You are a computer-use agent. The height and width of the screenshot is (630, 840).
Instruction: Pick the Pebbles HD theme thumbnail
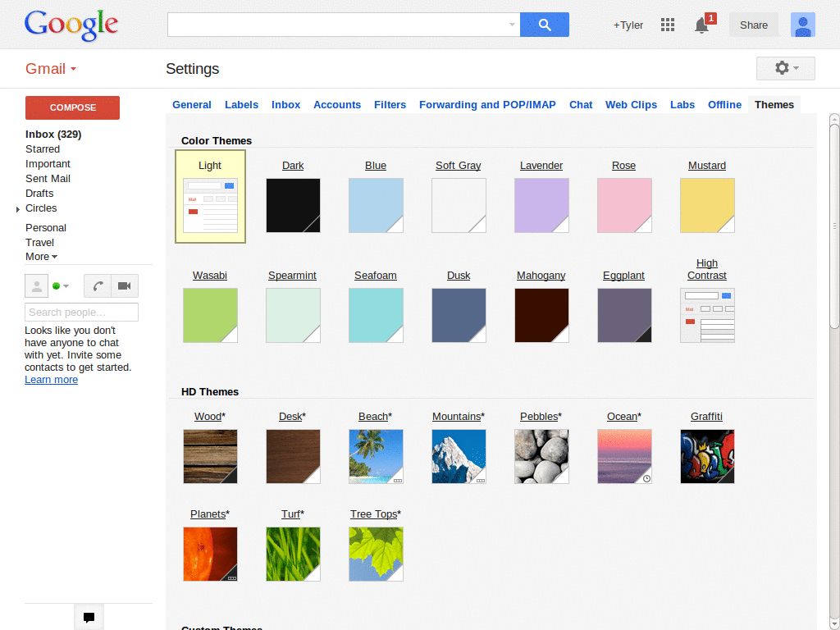(541, 456)
